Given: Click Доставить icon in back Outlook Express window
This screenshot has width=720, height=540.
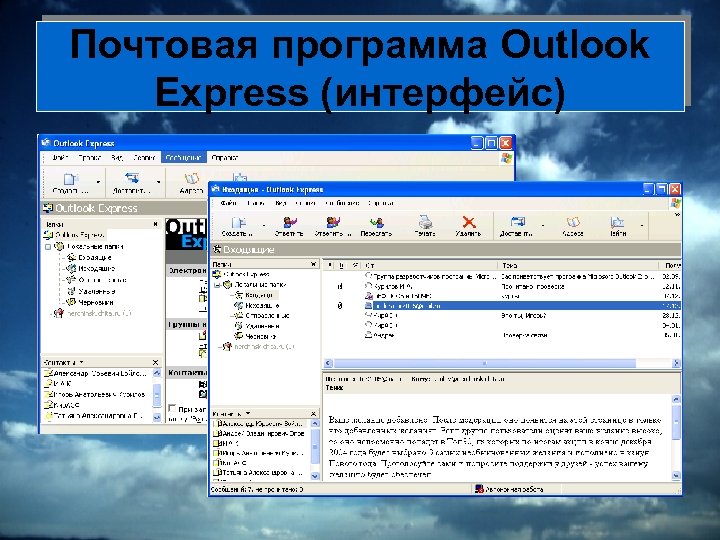Looking at the screenshot, I should [132, 179].
